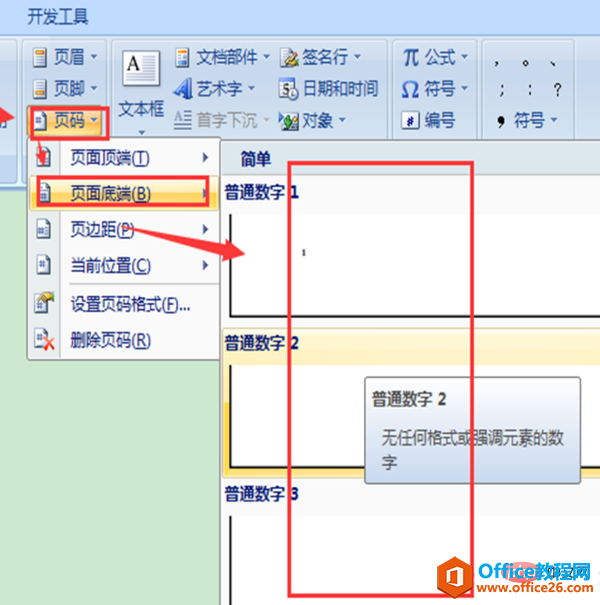600x605 pixels.
Task: Click the 日期和时间 icon
Action: tap(288, 89)
